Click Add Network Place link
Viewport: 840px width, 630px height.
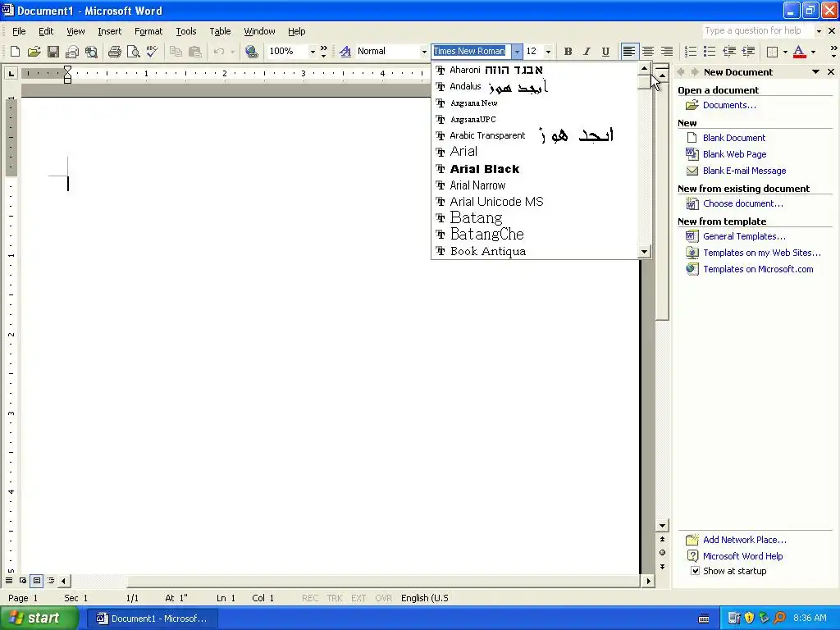pyautogui.click(x=745, y=540)
